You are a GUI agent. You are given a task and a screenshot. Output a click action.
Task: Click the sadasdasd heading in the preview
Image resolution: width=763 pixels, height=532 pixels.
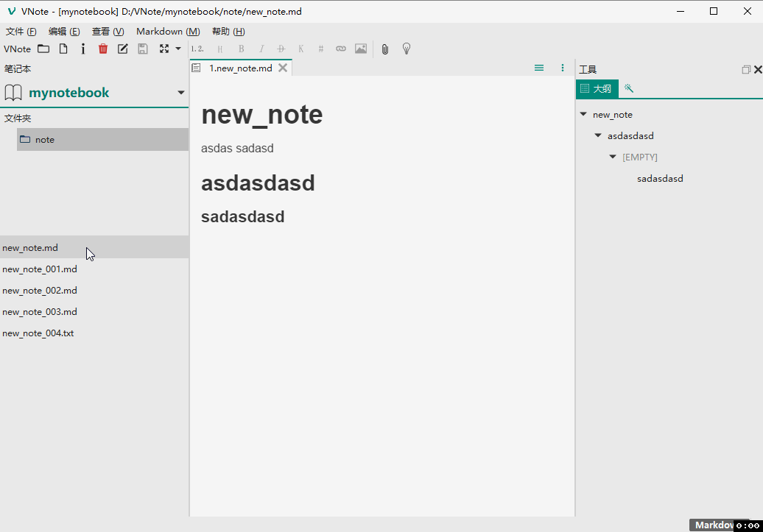click(x=242, y=217)
